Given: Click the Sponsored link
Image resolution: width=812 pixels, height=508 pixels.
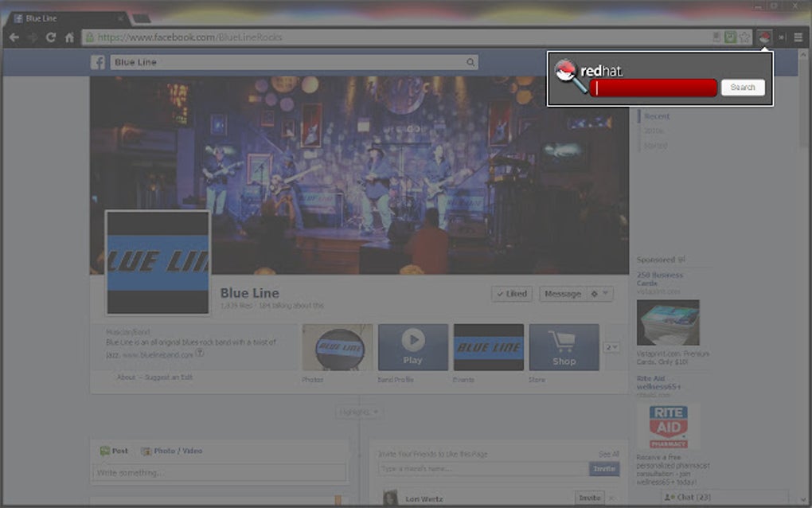Looking at the screenshot, I should (x=656, y=260).
